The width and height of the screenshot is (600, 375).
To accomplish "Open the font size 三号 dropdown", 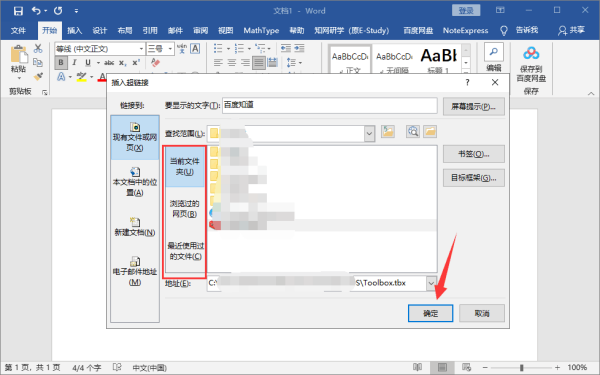I will pyautogui.click(x=170, y=49).
